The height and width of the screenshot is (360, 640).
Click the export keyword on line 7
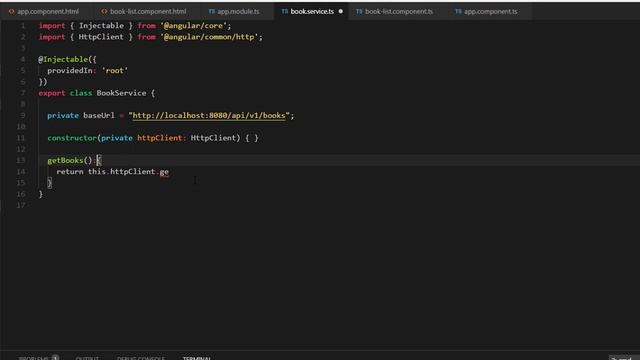[52, 93]
